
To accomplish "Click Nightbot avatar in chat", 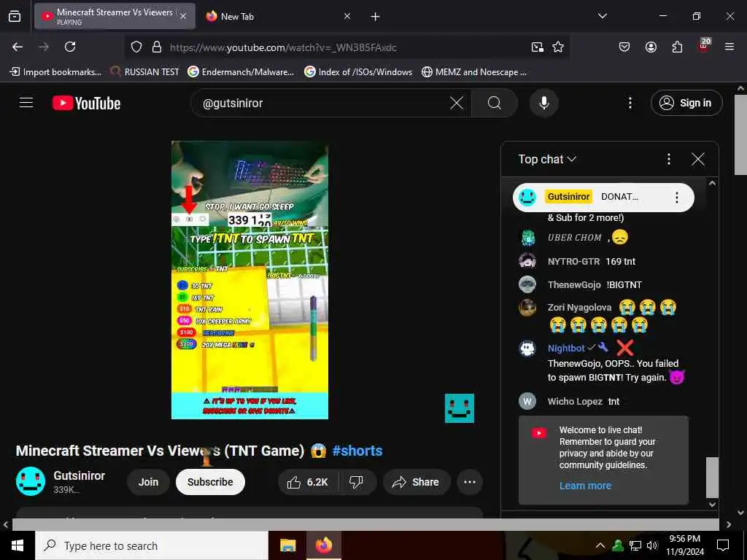I will (x=527, y=349).
